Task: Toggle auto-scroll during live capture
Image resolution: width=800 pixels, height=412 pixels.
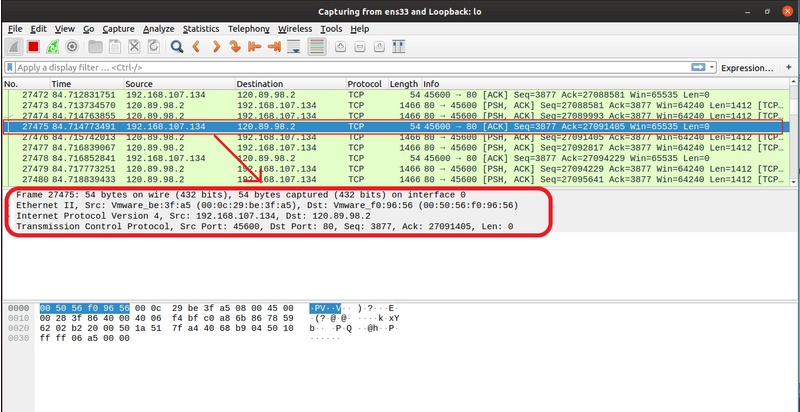Action: pyautogui.click(x=292, y=47)
